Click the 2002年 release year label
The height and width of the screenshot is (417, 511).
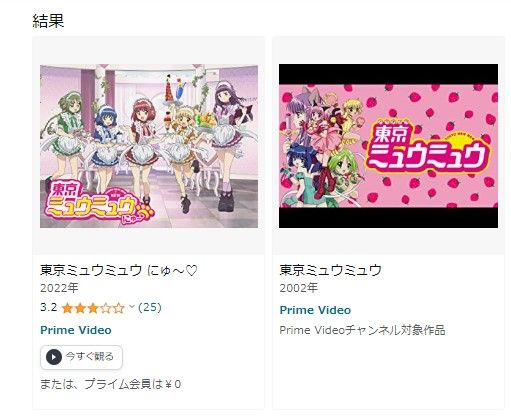(298, 288)
